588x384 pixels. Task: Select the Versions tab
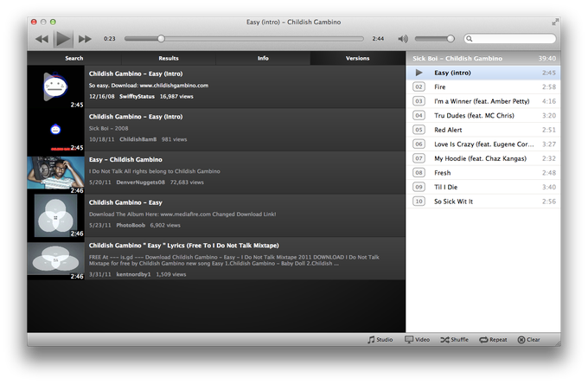point(357,58)
